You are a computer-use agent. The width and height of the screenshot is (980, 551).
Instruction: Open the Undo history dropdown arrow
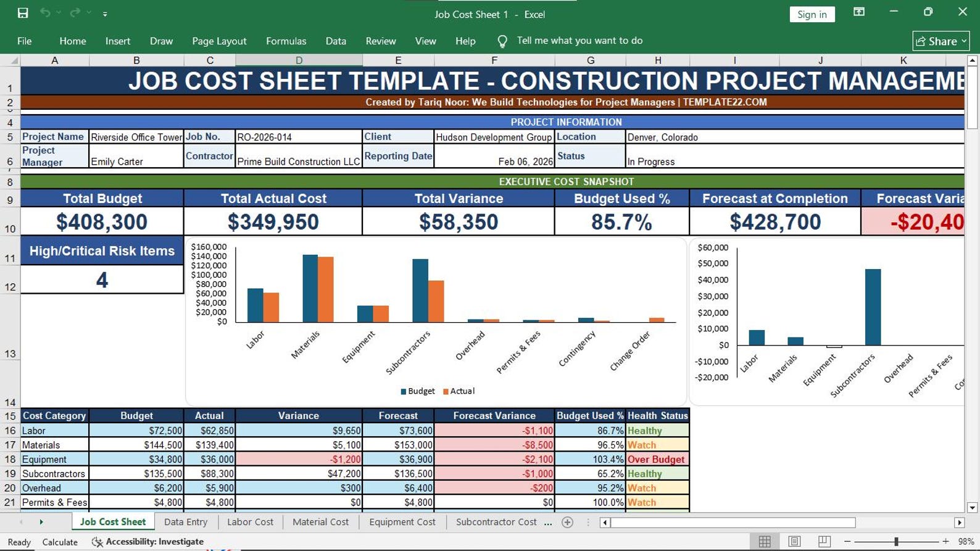[x=59, y=13]
